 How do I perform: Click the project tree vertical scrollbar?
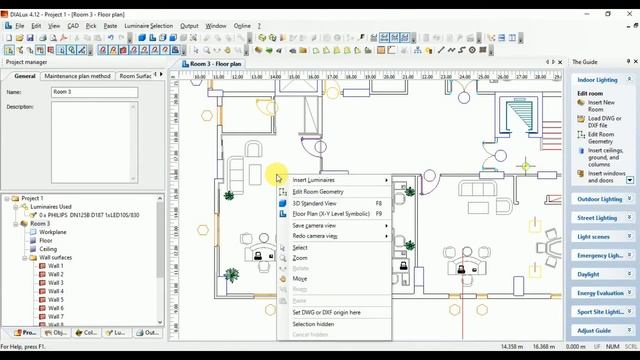click(x=160, y=260)
